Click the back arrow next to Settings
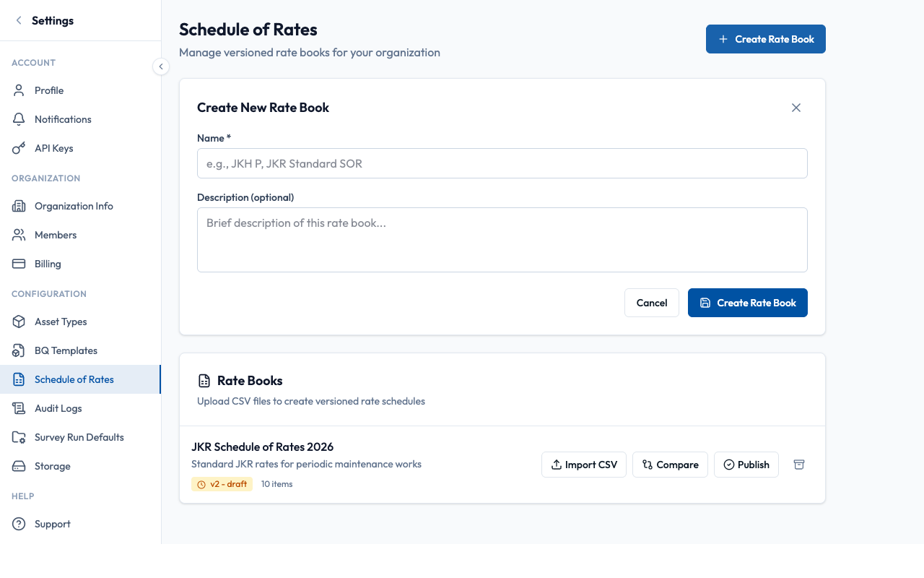Viewport: 924px width, 578px height. [19, 20]
